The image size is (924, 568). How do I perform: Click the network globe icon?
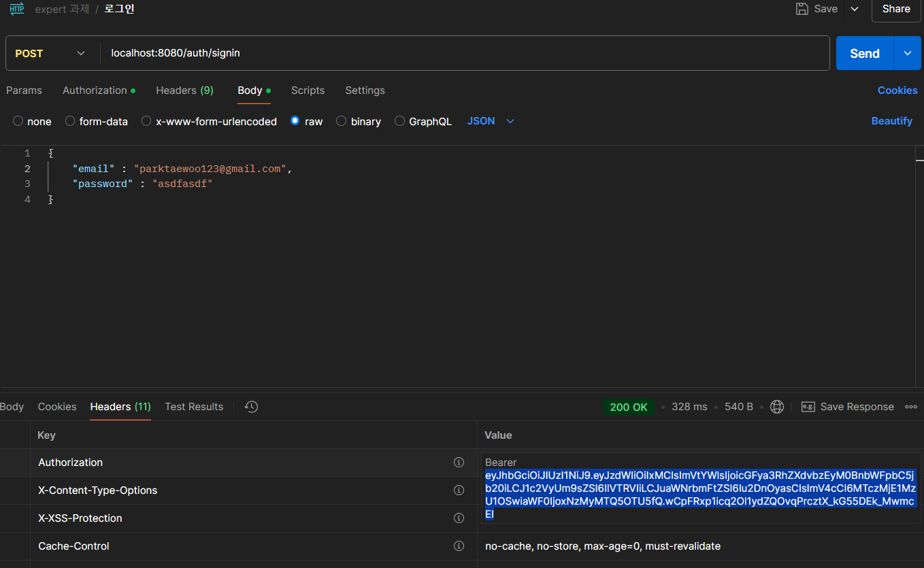click(776, 407)
